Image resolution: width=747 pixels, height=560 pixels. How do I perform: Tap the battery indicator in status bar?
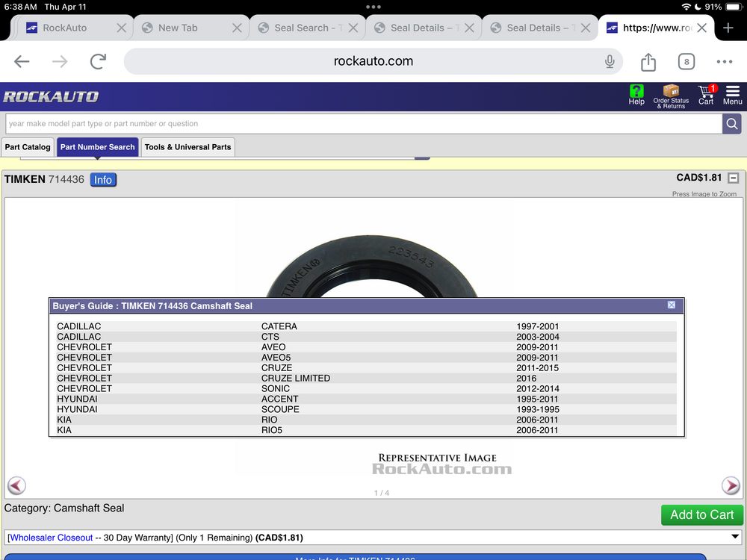(x=734, y=7)
